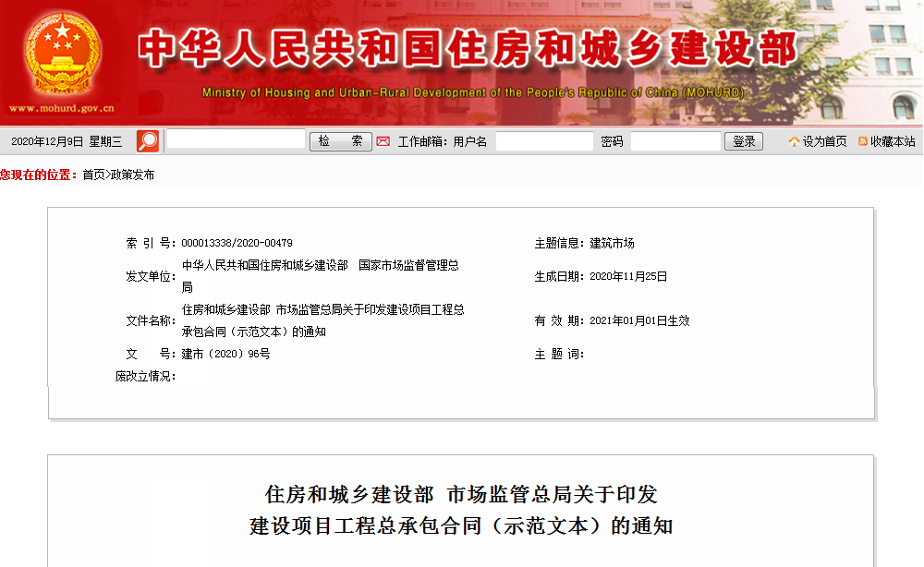Open the 设为首页 link
This screenshot has height=567, width=924.
(x=824, y=141)
